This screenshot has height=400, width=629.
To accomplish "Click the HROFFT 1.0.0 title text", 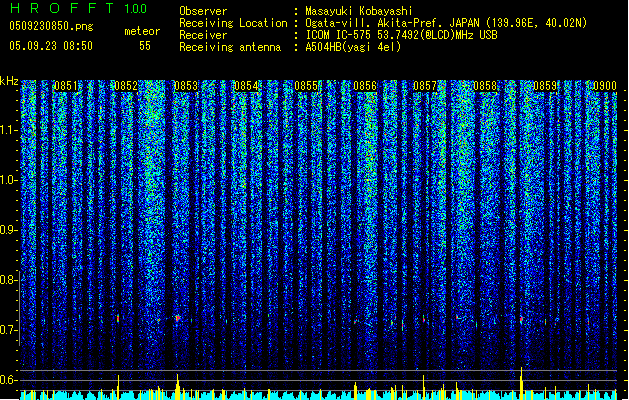I will point(79,8).
